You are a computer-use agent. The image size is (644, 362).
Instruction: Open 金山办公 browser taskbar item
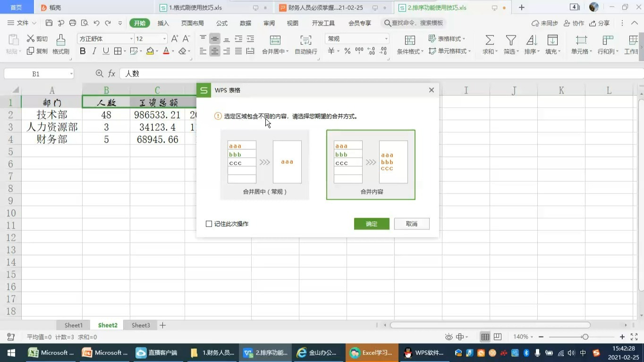(x=317, y=353)
